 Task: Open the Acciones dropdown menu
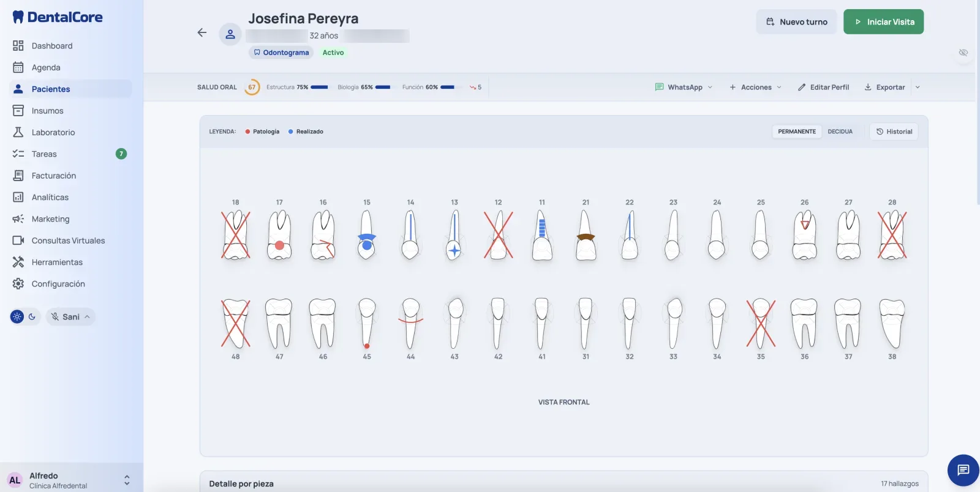click(x=755, y=88)
